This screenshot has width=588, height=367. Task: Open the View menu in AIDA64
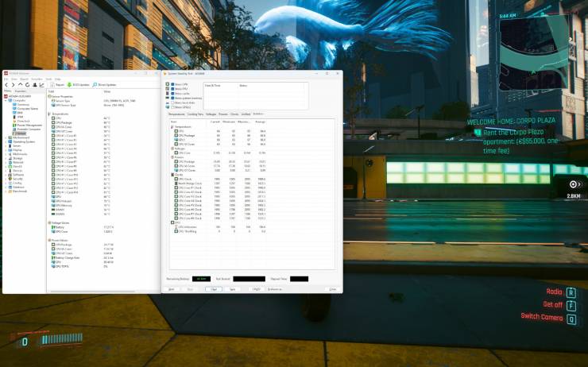[14, 79]
